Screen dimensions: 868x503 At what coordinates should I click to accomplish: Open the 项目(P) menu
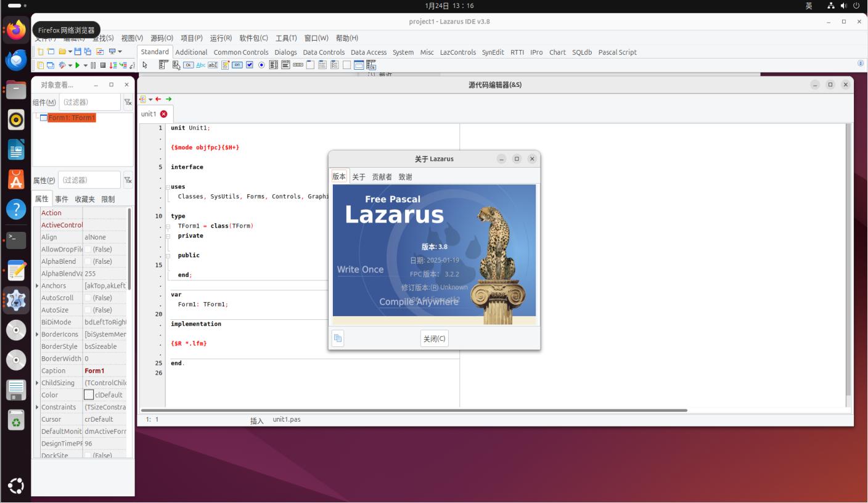tap(191, 38)
